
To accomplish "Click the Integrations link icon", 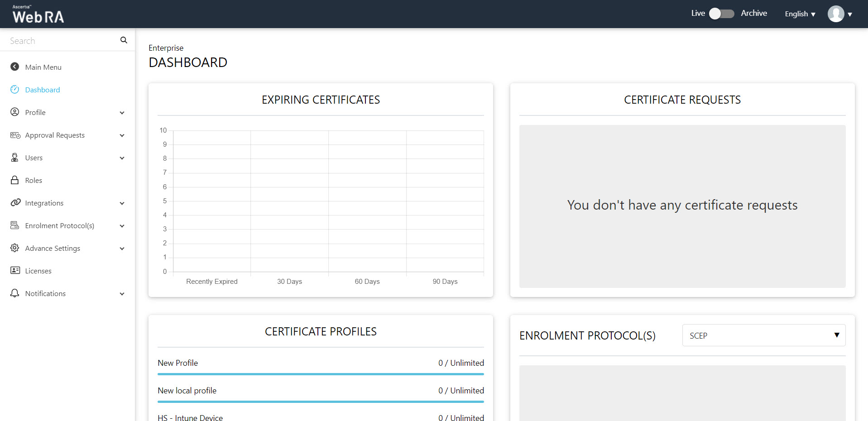I will [x=15, y=203].
